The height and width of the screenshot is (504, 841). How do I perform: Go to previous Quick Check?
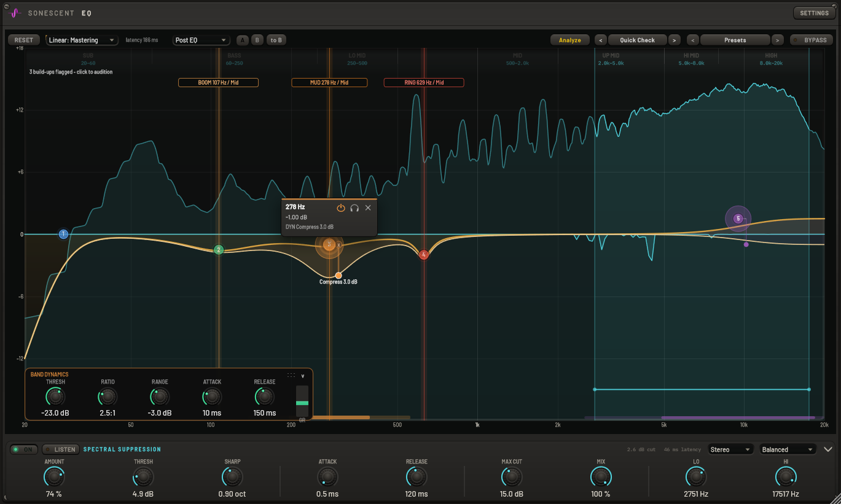click(600, 40)
